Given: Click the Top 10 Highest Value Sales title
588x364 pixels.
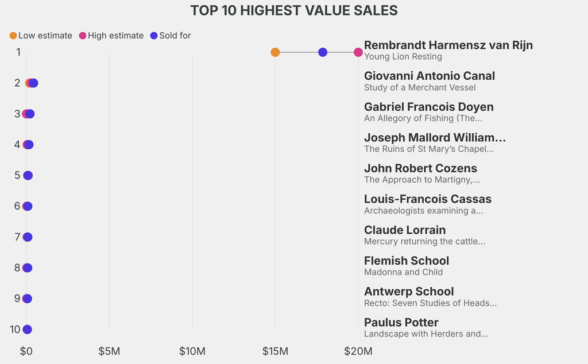Looking at the screenshot, I should 294,10.
